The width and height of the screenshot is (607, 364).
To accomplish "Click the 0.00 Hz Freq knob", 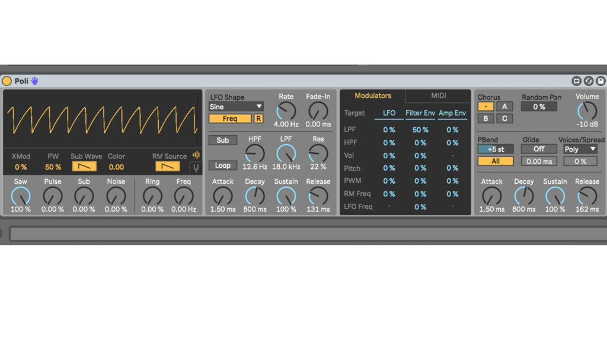I will pos(184,196).
